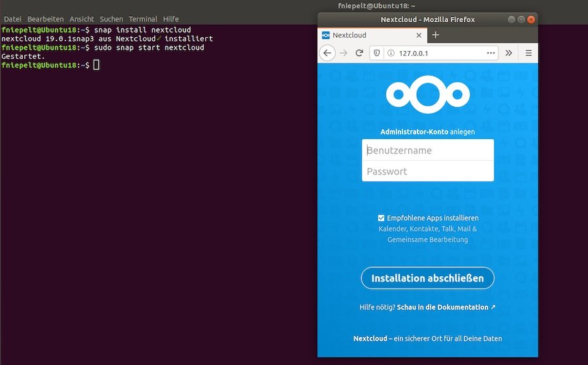Screen dimensions: 588x365
Task: Reload the page in Firefox
Action: click(359, 53)
